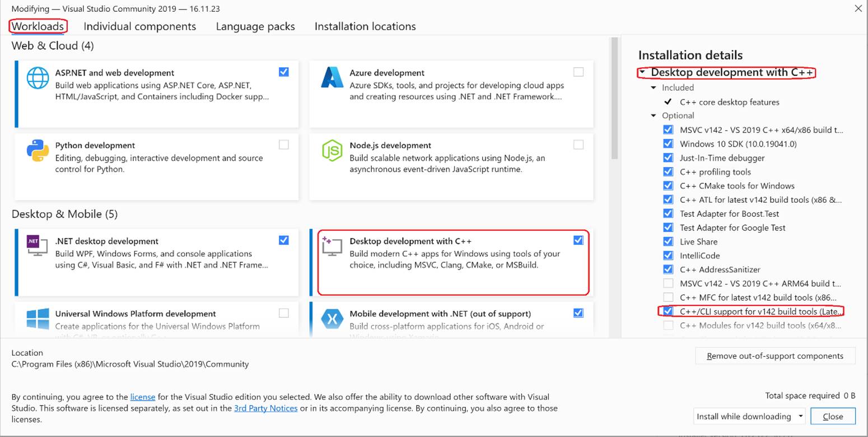This screenshot has height=437, width=868.
Task: Click the .NET desktop development monitor icon
Action: 38,247
